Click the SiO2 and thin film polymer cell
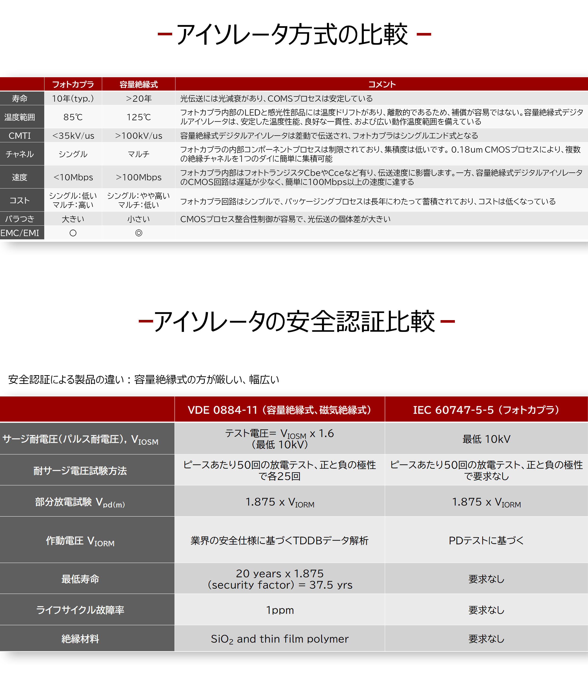588x700 pixels. coord(279,639)
